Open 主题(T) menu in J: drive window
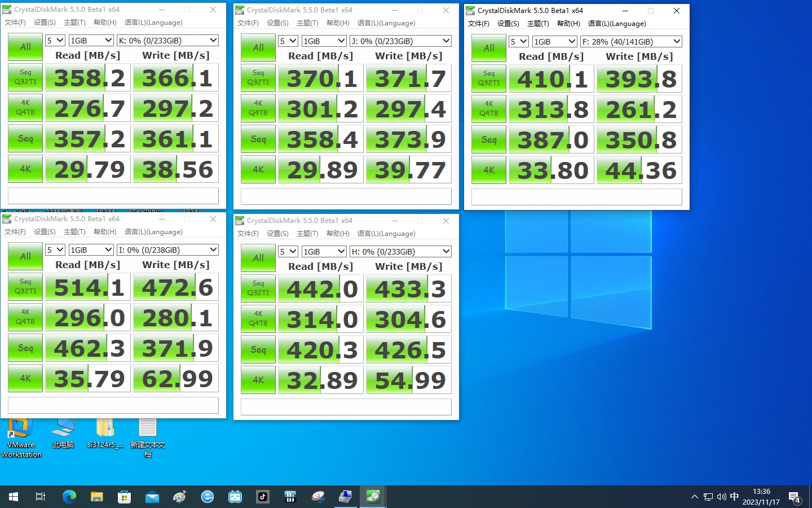Image resolution: width=812 pixels, height=508 pixels. click(307, 23)
